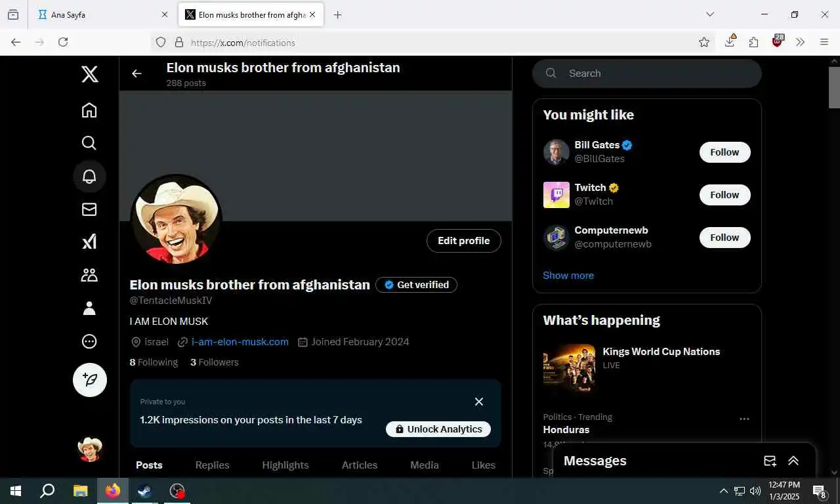Switch to Media tab
Image resolution: width=840 pixels, height=504 pixels.
(x=425, y=465)
